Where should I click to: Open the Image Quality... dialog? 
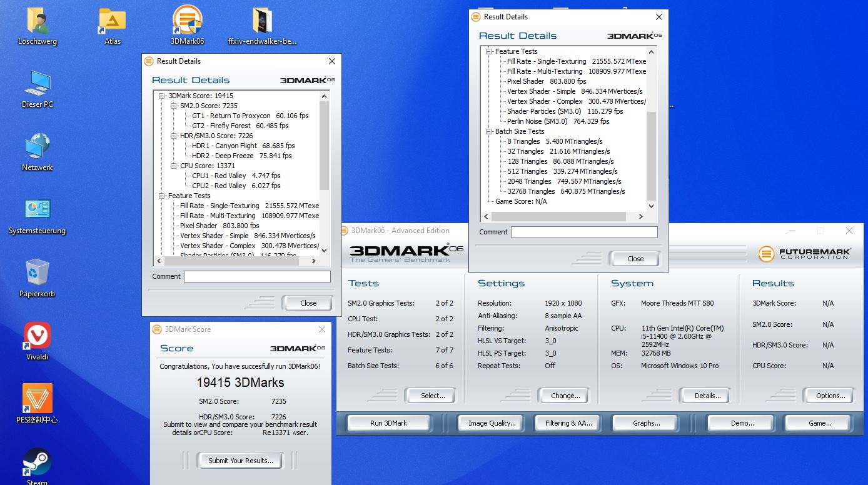pos(492,423)
